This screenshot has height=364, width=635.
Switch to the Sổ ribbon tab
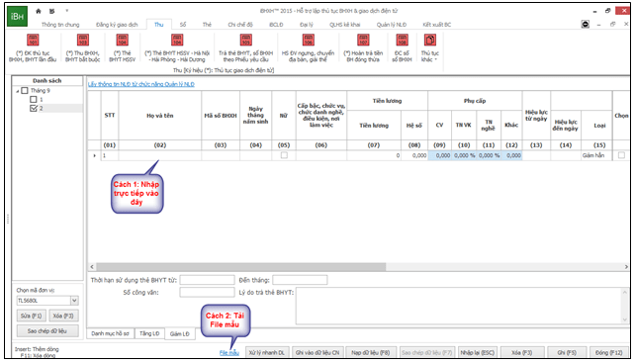pos(183,25)
